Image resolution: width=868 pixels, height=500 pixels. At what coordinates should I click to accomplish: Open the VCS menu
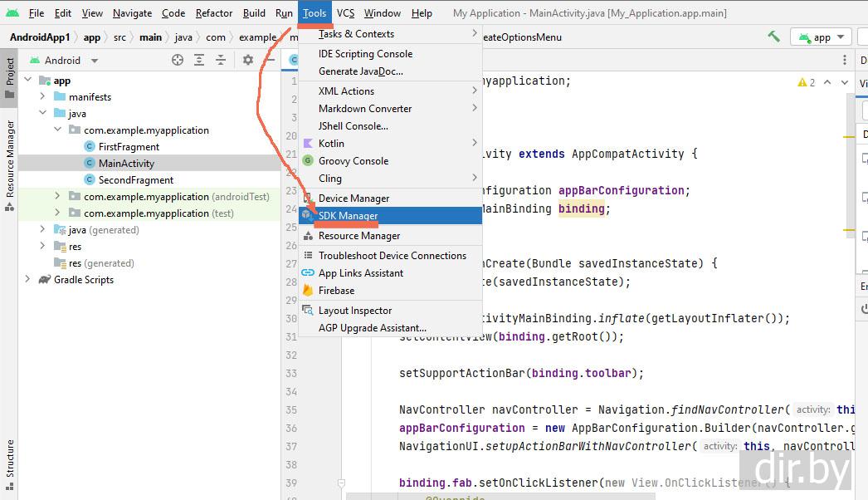(x=345, y=13)
